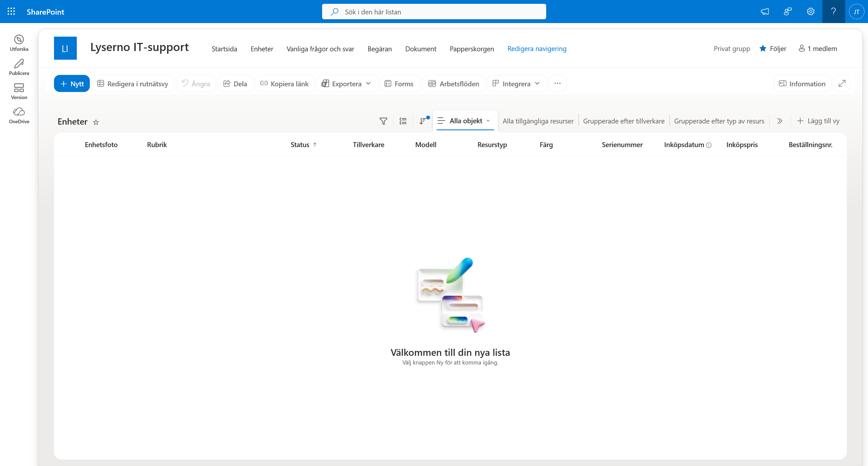Open the settings gear icon
The image size is (868, 466).
[810, 11]
